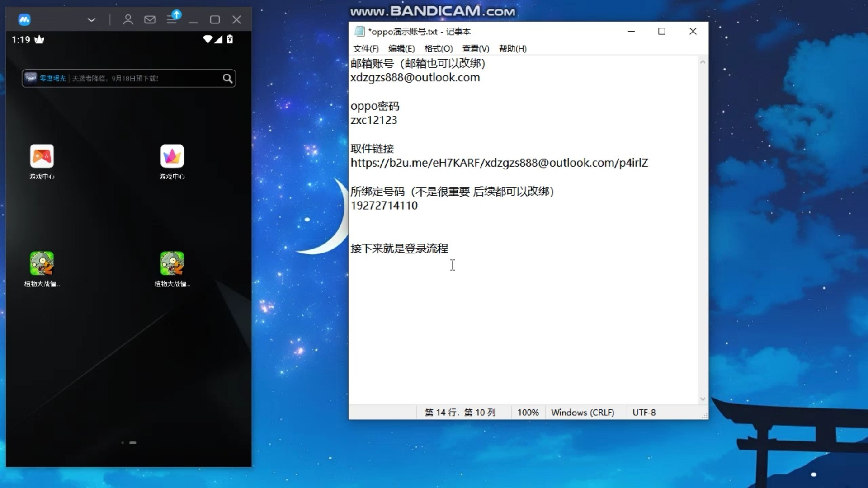868x488 pixels.
Task: Click the Notepad scrollbar down arrow
Action: click(703, 399)
